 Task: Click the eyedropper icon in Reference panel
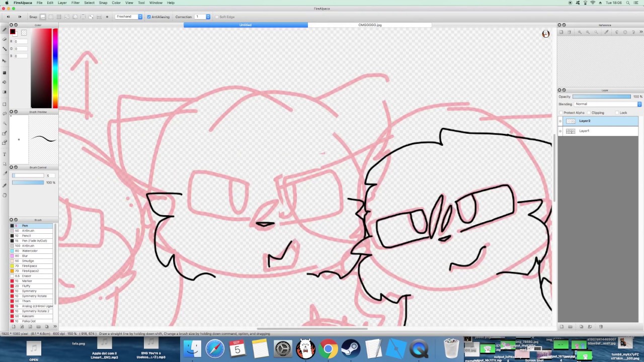click(x=606, y=32)
